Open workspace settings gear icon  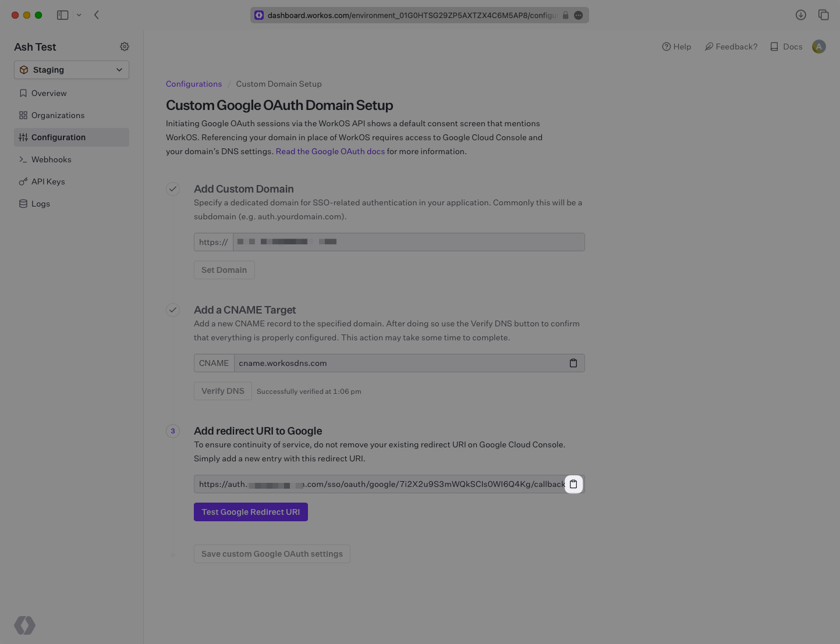125,47
